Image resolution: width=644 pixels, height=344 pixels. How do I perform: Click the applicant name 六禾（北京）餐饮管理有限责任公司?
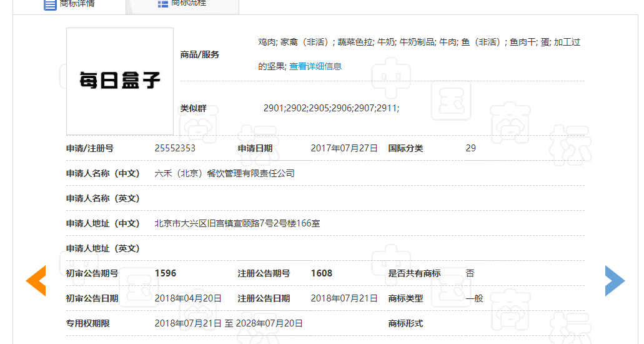(x=224, y=173)
